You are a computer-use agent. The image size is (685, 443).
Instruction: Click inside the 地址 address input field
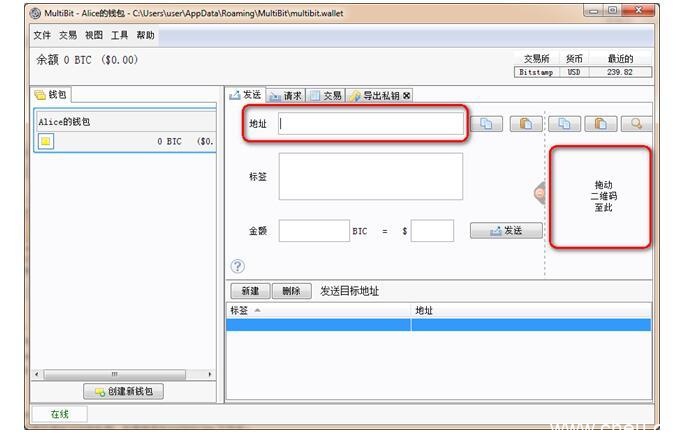[x=370, y=124]
